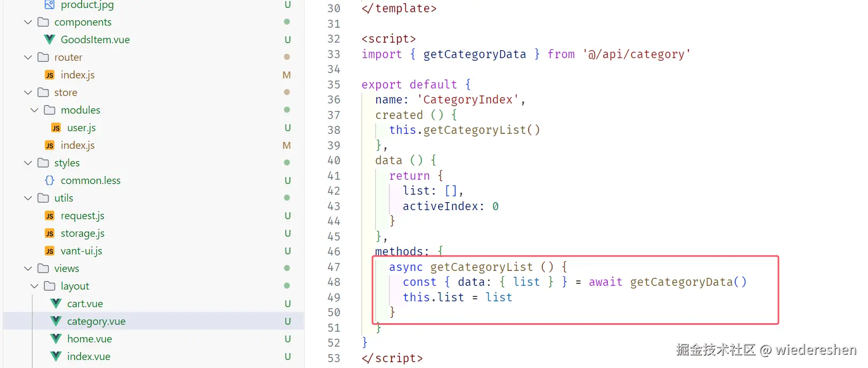Click the Vue icon of category.vue
Image resolution: width=868 pixels, height=368 pixels.
pyautogui.click(x=56, y=321)
